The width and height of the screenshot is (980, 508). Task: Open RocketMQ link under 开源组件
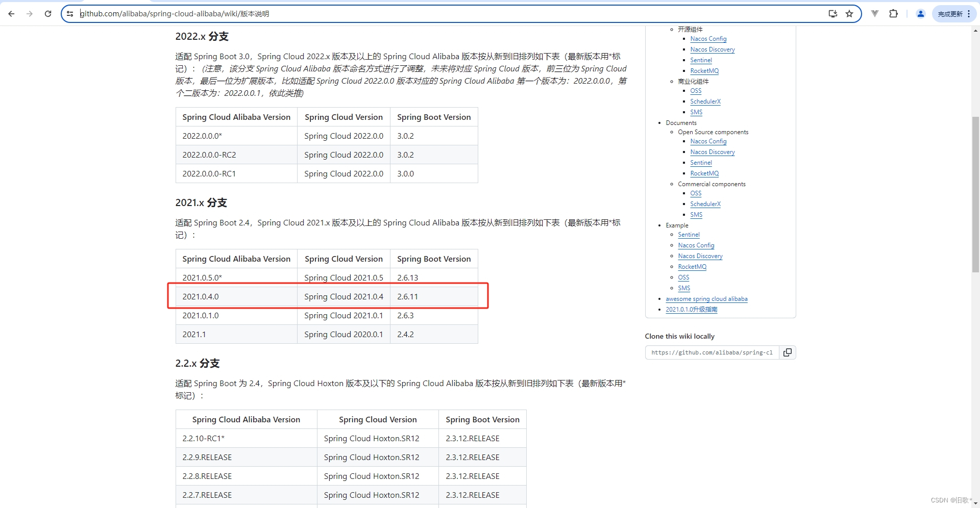tap(704, 71)
